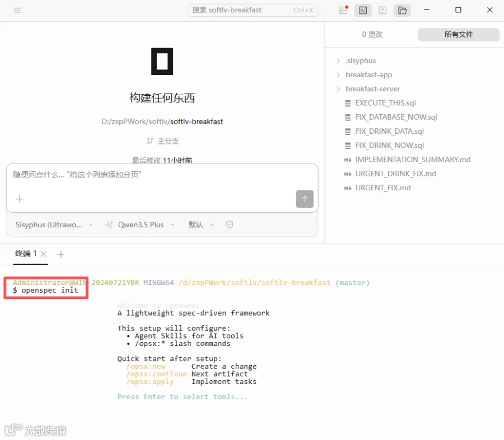Click Press Enter to select tools text

(182, 397)
